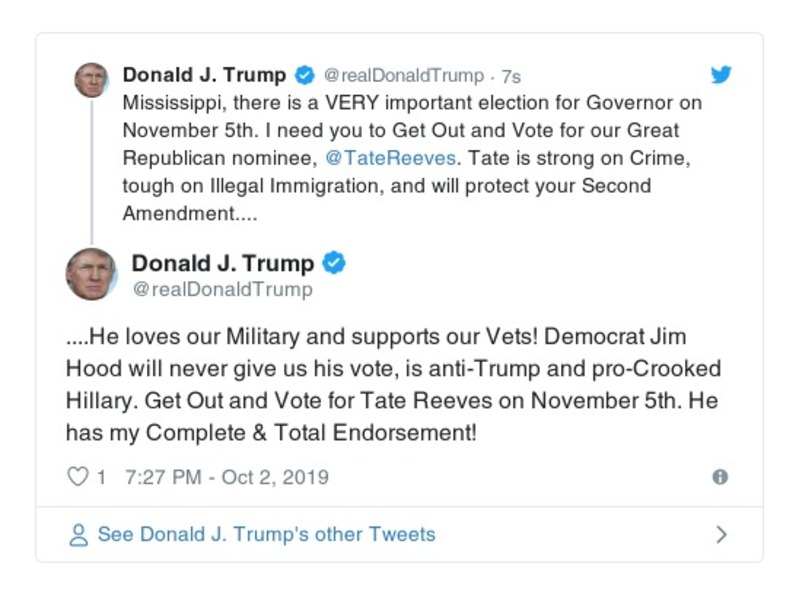The image size is (799, 595).
Task: Open the small profile avatar in the parent tweet
Action: pyautogui.click(x=91, y=80)
